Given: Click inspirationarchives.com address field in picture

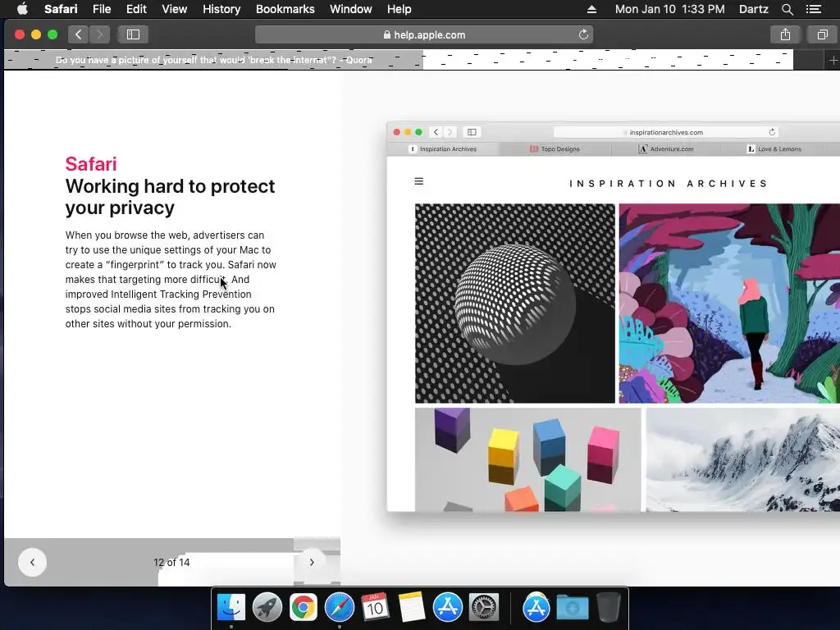Looking at the screenshot, I should tap(666, 132).
